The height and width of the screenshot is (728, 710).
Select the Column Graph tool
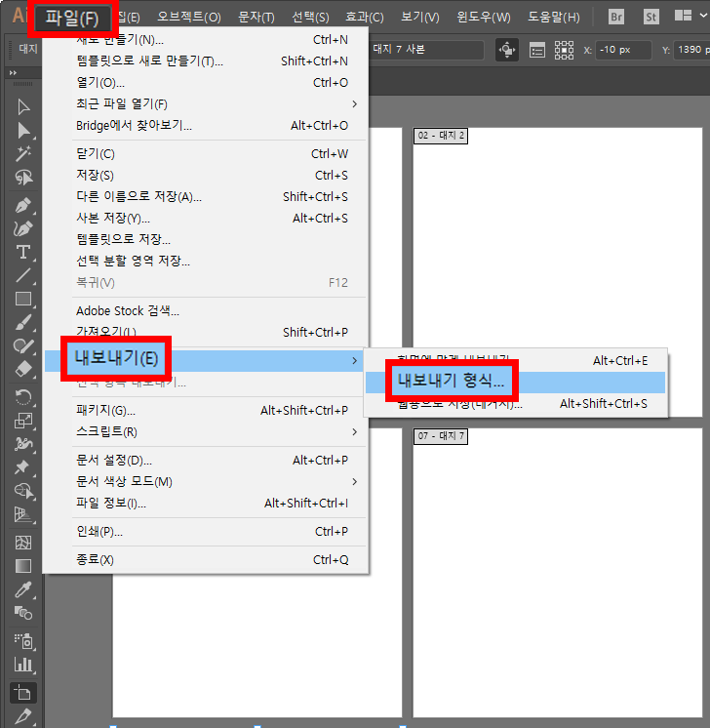[x=23, y=665]
